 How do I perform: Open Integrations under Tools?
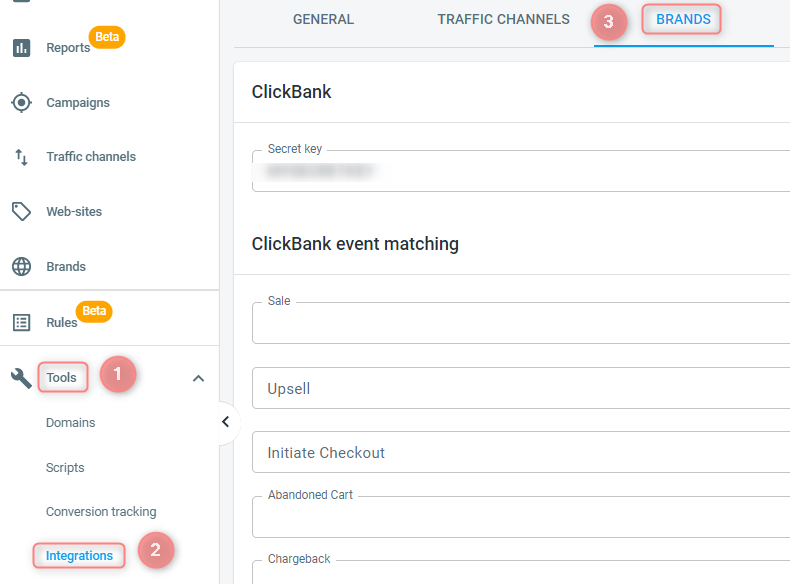(x=79, y=555)
